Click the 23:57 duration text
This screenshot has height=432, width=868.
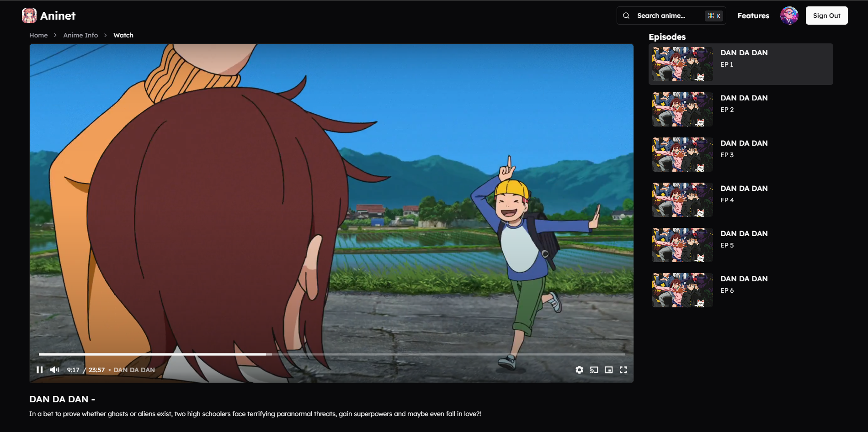(96, 370)
